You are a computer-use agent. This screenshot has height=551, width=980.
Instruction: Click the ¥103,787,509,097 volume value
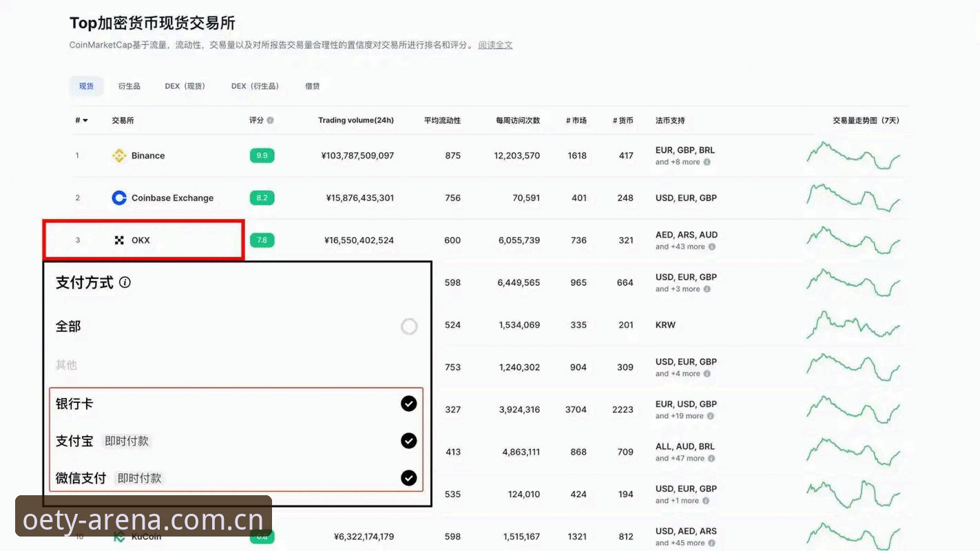pos(357,156)
